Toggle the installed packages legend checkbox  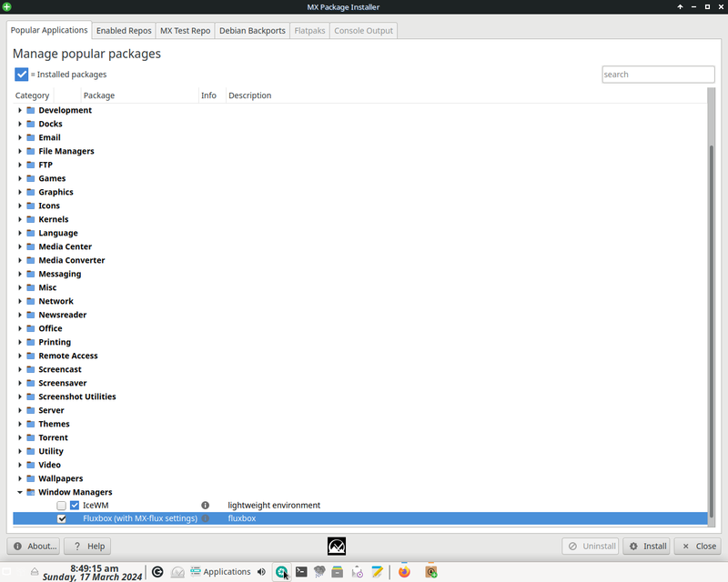coord(21,75)
